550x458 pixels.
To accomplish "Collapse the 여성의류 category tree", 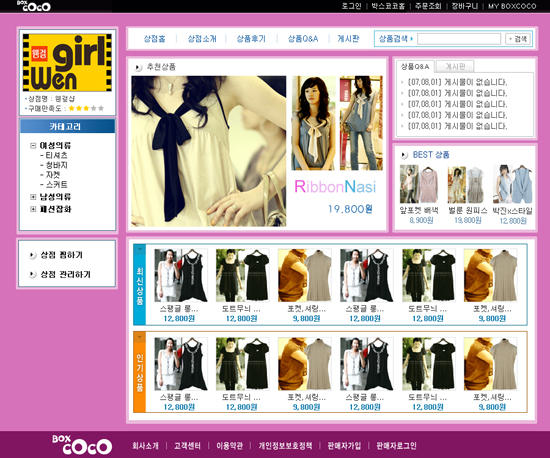I will tap(33, 145).
